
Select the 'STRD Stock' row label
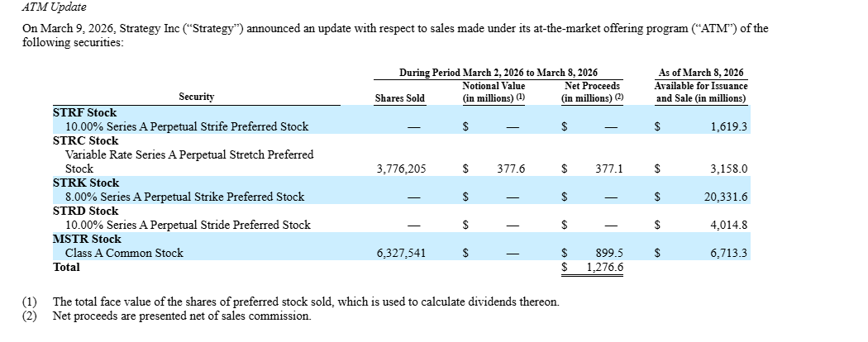[86, 211]
